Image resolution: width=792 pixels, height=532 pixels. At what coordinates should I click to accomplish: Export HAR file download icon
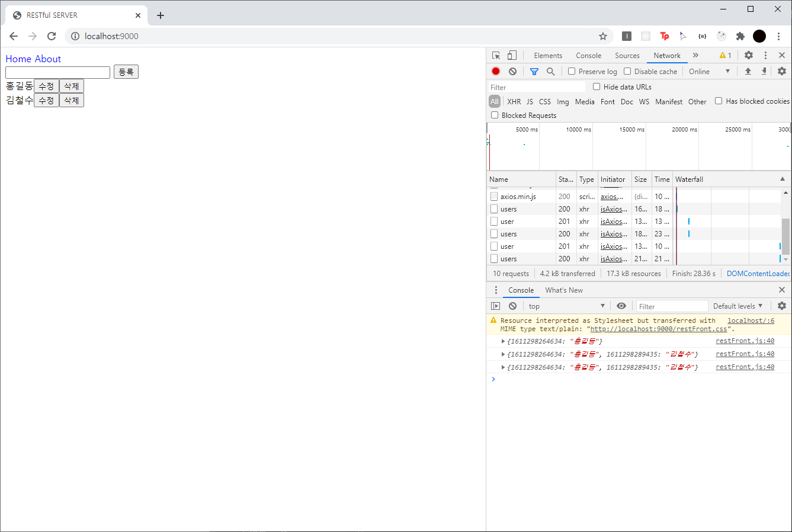point(764,72)
